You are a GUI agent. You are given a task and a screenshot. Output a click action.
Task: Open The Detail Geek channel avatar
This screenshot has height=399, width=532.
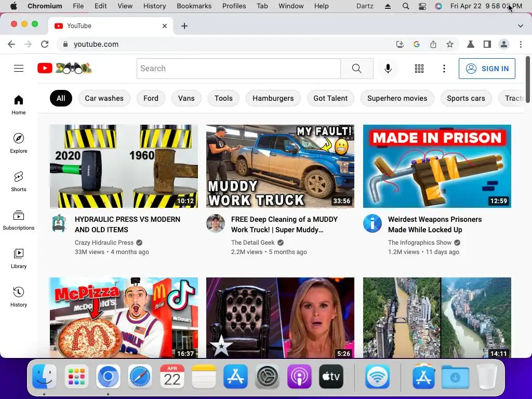click(216, 223)
